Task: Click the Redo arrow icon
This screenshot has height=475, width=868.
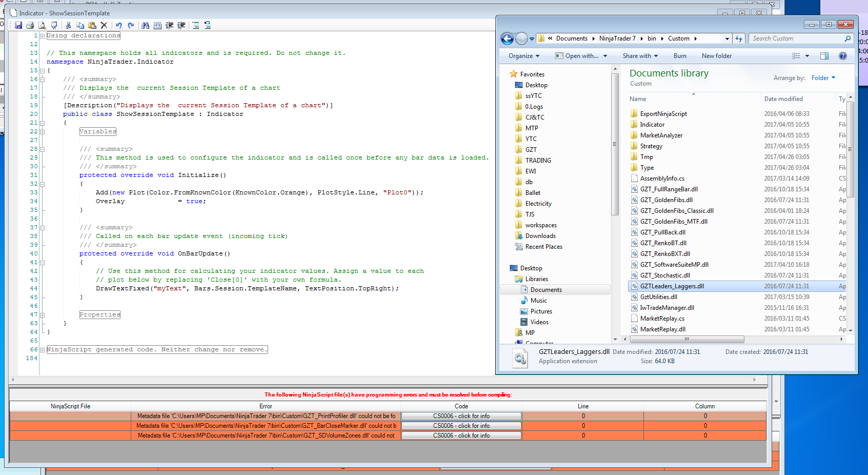Action: (131, 25)
